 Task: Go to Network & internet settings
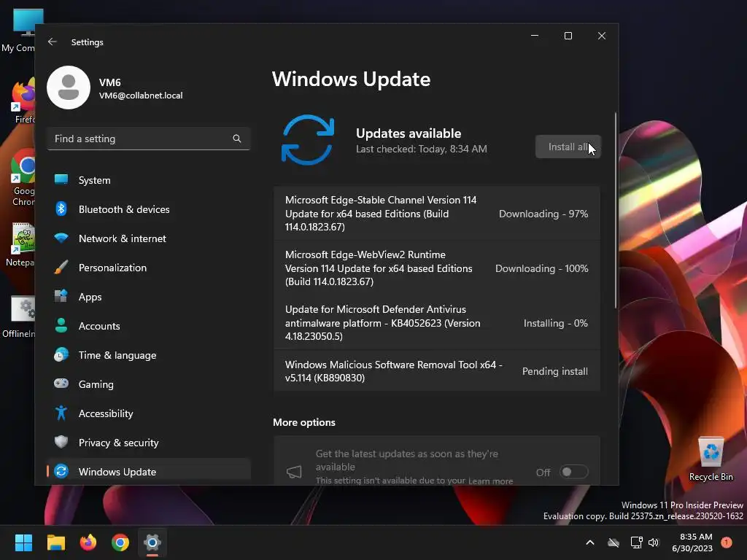(149, 238)
